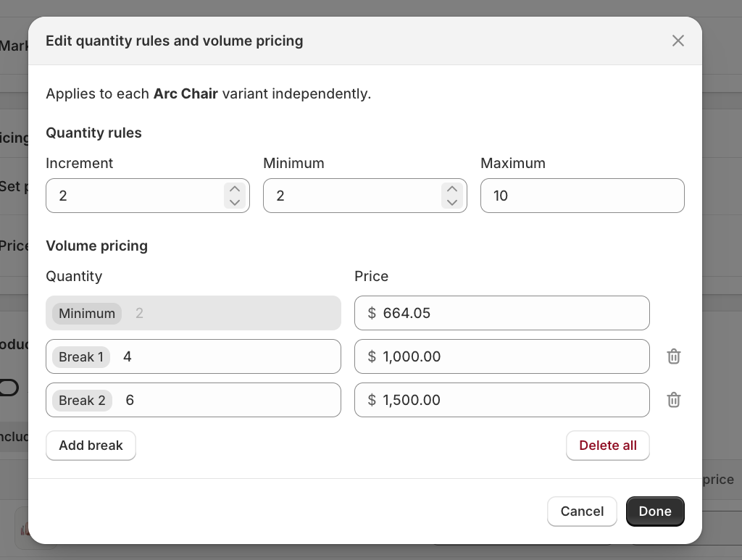Delete the Break 1 row with trash icon
Viewport: 742px width, 560px height.
pyautogui.click(x=674, y=356)
